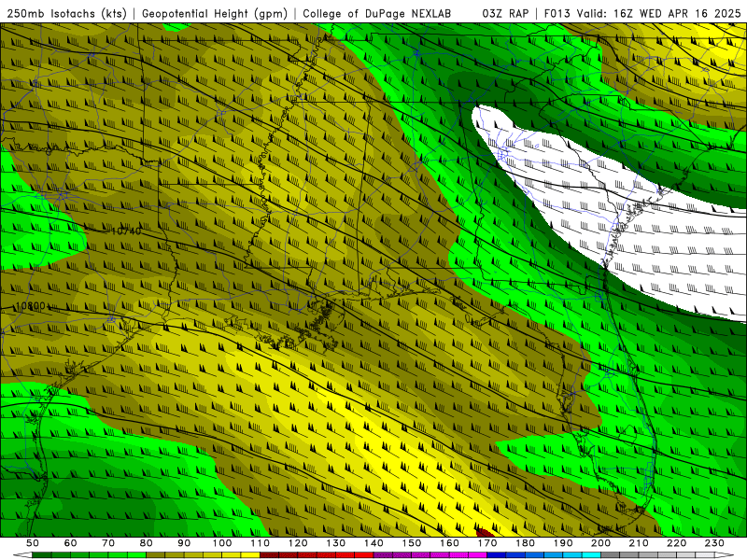Image resolution: width=747 pixels, height=560 pixels.
Task: Click the 'Geopotential Height (gpm)' title text
Action: click(215, 13)
